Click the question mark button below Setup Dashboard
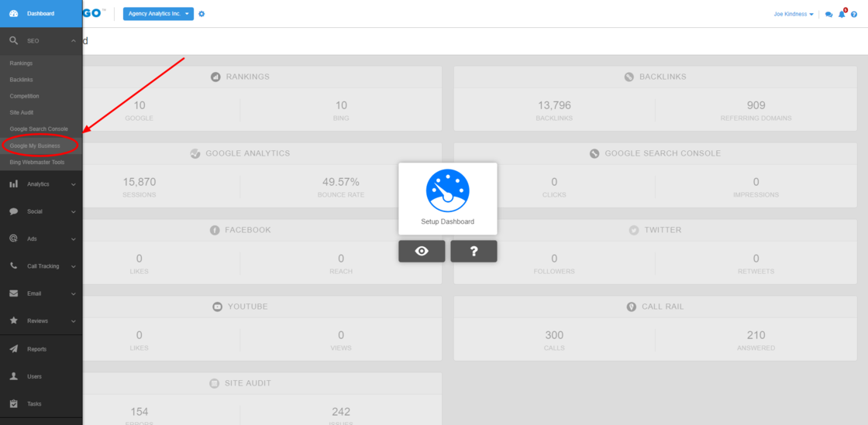 pyautogui.click(x=474, y=252)
